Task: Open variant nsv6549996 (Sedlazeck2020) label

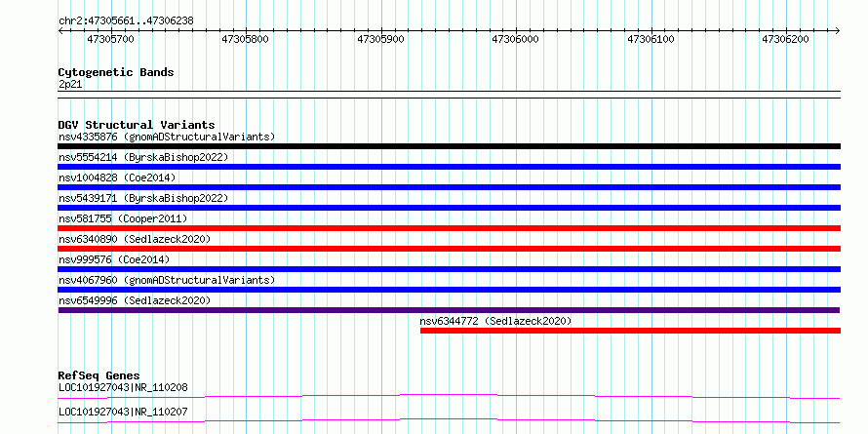Action: point(135,300)
